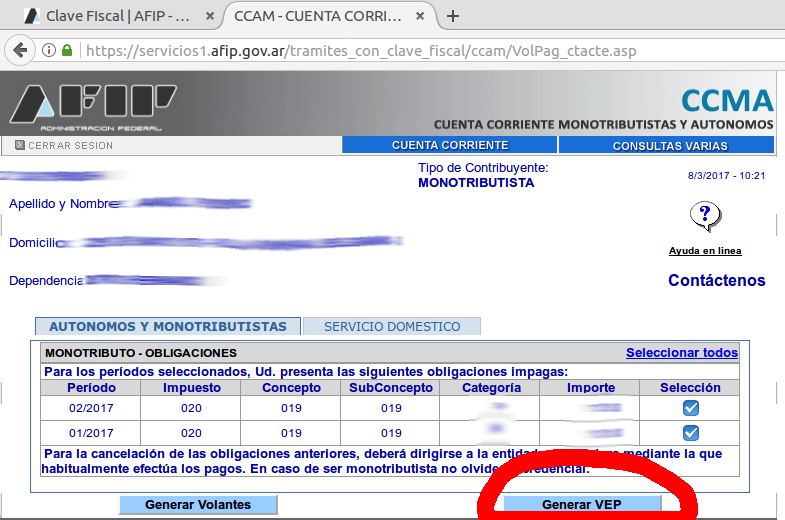785x520 pixels.
Task: Click the Dependencia label
Action: pyautogui.click(x=46, y=281)
